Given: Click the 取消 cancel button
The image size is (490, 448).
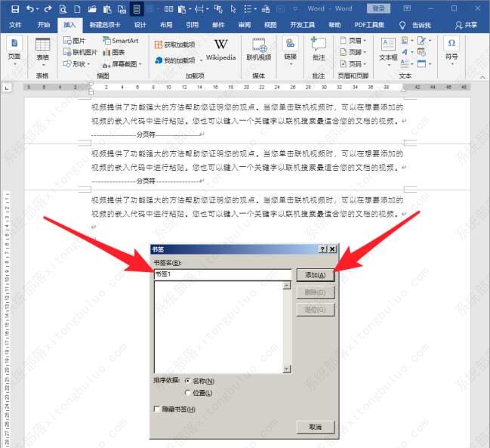Looking at the screenshot, I should click(315, 427).
